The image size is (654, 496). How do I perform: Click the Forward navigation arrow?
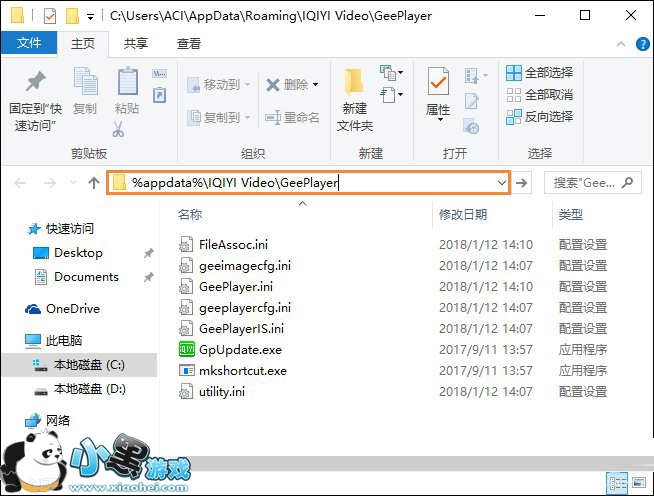tap(50, 183)
